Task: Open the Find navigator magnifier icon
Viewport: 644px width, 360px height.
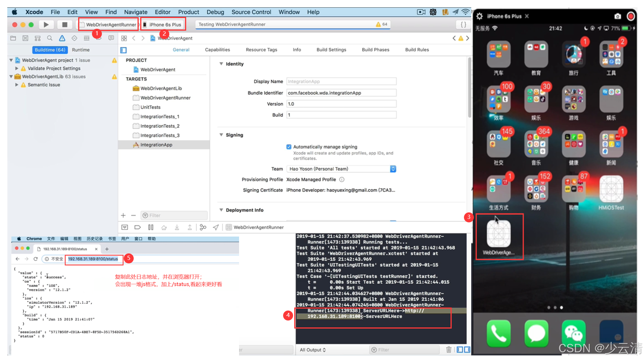Action: tap(50, 38)
